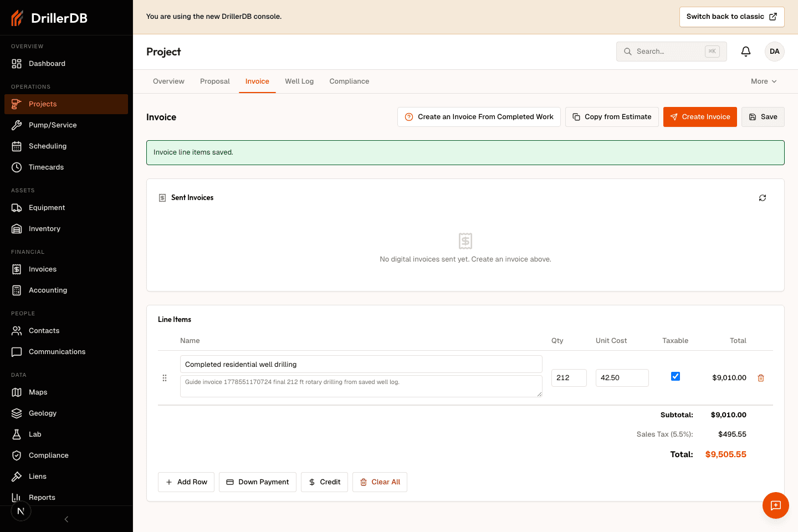Viewport: 798px width, 532px height.
Task: Open Timecards in the sidebar
Action: pyautogui.click(x=66, y=167)
